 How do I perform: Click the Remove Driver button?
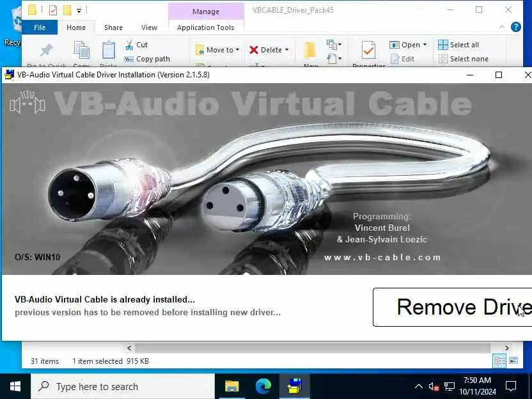453,307
